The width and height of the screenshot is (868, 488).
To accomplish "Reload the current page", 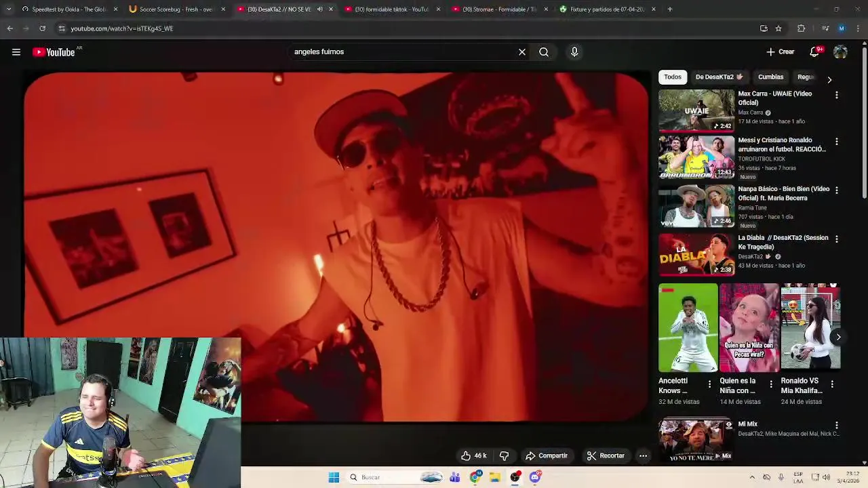I will point(42,28).
